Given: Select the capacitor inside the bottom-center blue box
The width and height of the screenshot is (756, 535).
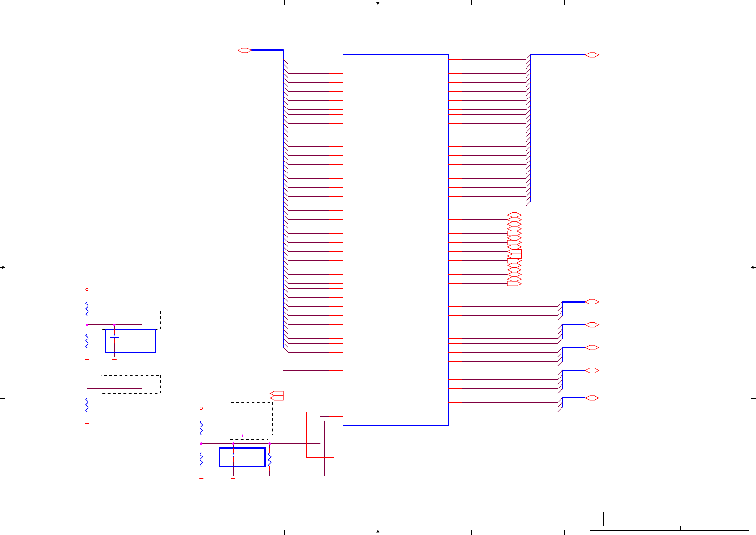Looking at the screenshot, I should click(233, 455).
